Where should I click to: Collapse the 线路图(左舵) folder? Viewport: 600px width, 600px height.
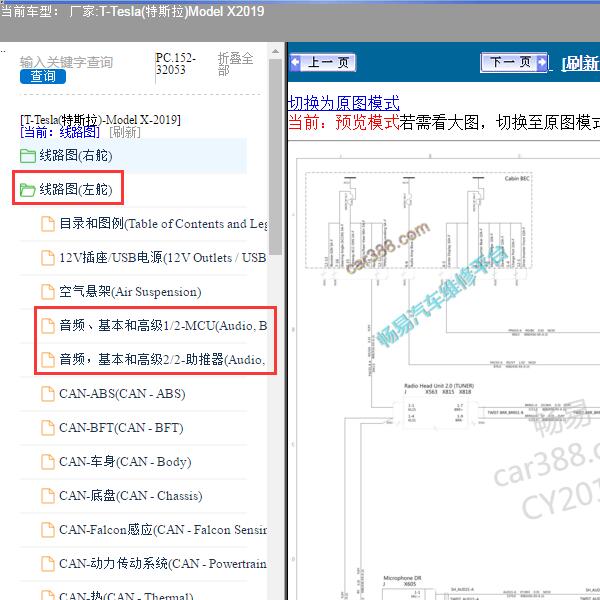76,189
